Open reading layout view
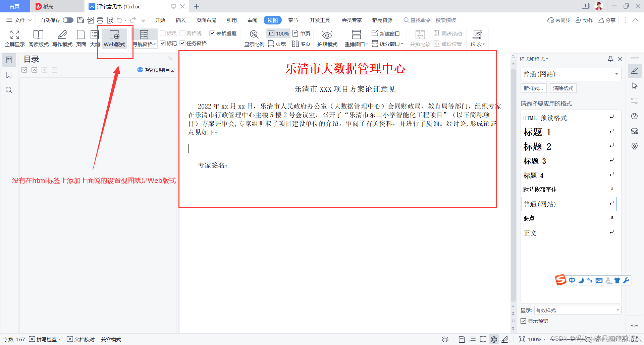 (38, 38)
